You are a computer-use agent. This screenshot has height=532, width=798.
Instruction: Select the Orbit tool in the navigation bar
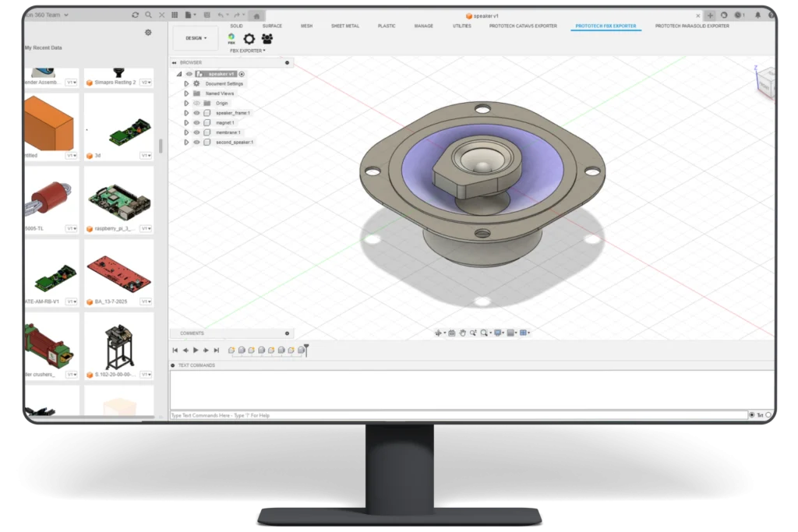point(439,332)
